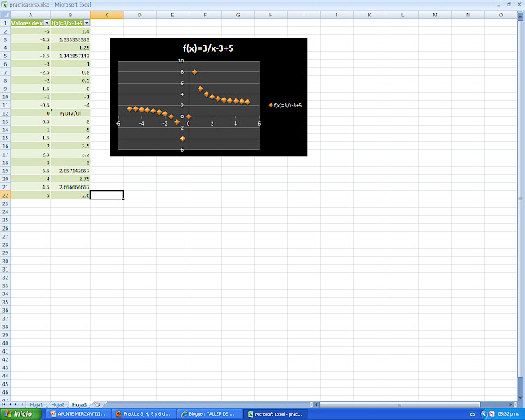This screenshot has height=420, width=525.
Task: Click cell containing 2.6 in row 22
Action: coord(71,195)
